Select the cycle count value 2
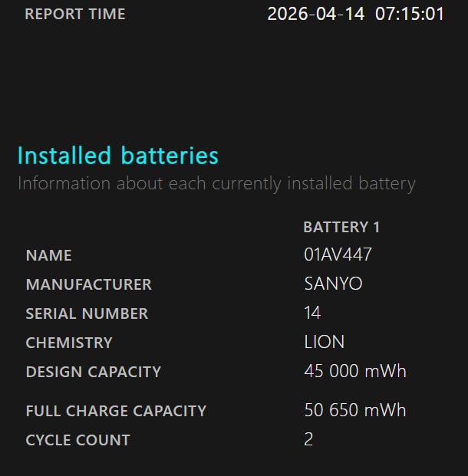 308,440
